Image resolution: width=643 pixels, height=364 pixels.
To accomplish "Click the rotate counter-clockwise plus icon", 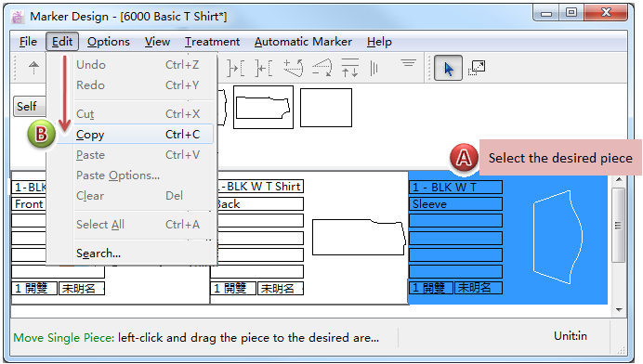I will (294, 68).
